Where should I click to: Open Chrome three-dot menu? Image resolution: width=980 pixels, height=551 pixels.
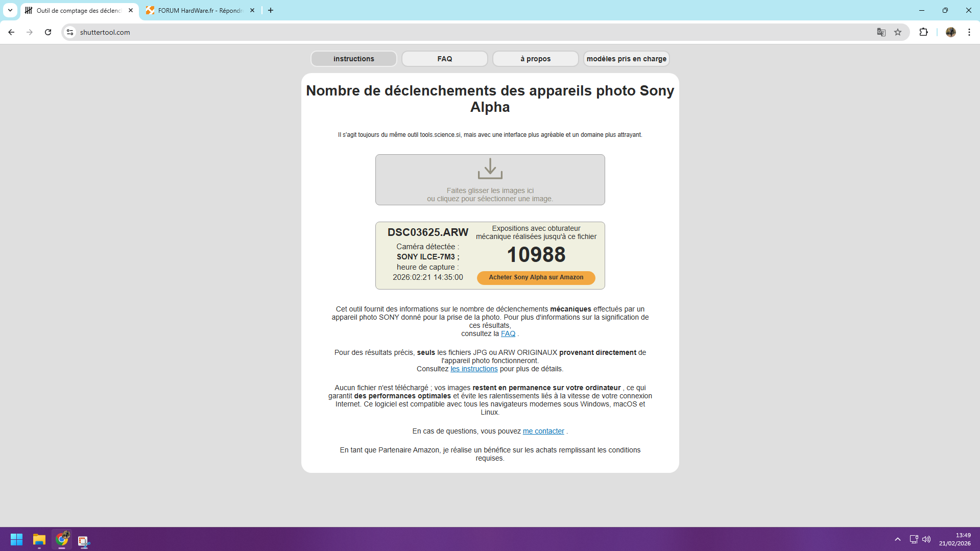969,32
